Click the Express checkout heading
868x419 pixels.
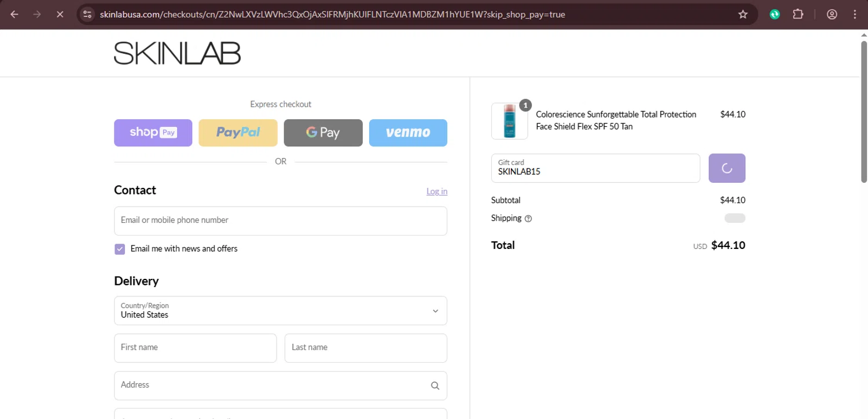281,104
